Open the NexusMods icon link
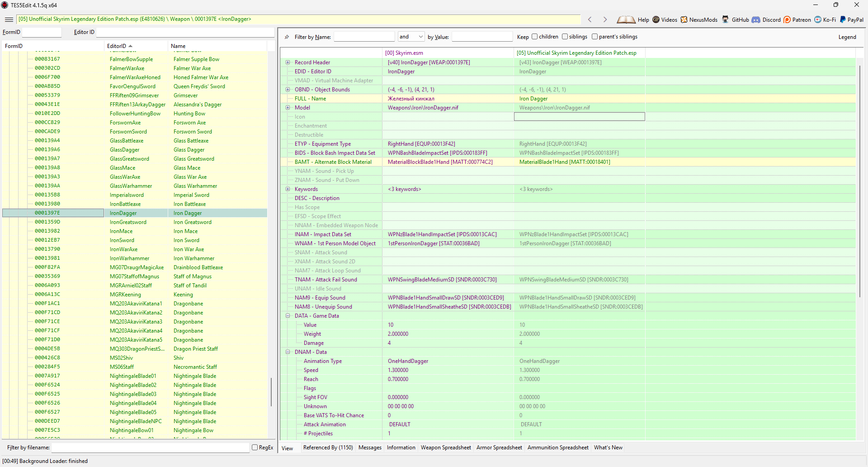 (684, 19)
